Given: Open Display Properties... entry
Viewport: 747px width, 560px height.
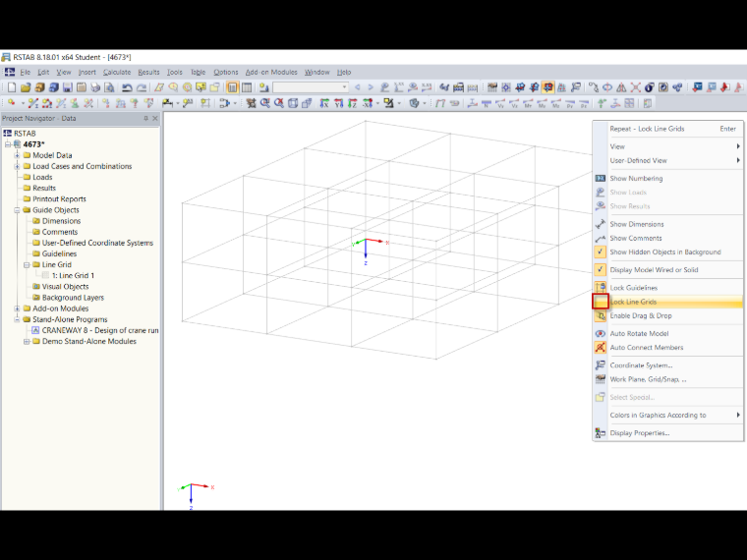Looking at the screenshot, I should (668, 433).
